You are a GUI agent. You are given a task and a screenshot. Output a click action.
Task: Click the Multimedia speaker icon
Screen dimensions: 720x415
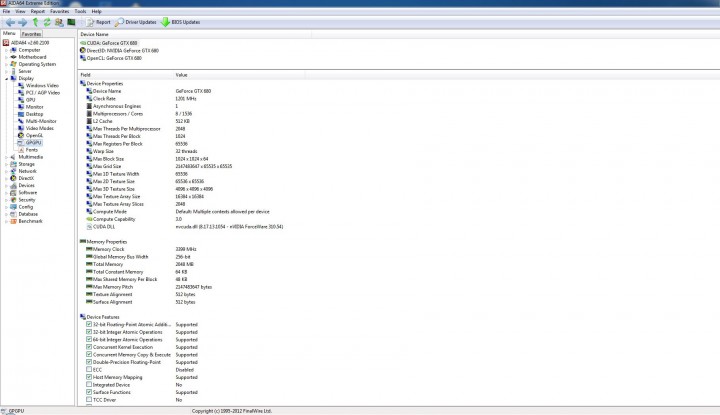[13, 157]
